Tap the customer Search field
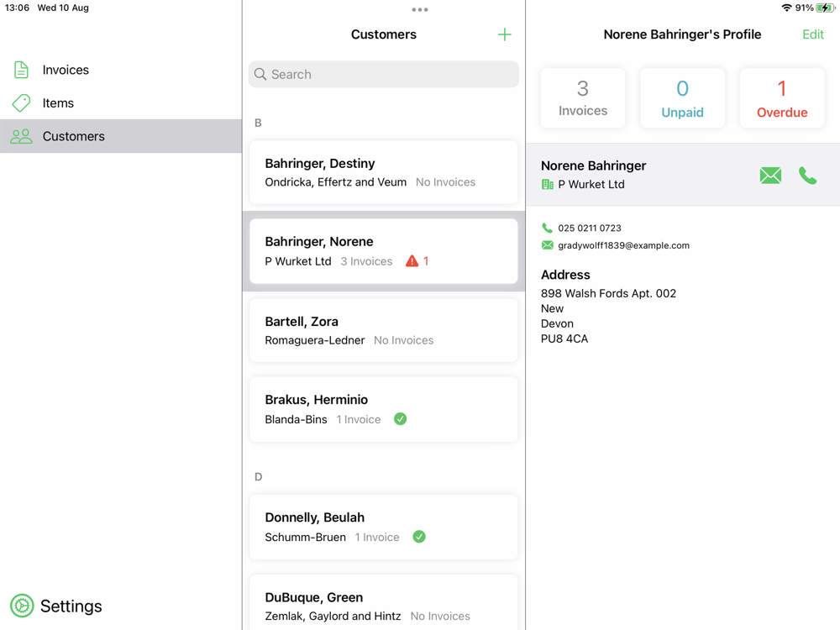840x630 pixels. [x=384, y=74]
